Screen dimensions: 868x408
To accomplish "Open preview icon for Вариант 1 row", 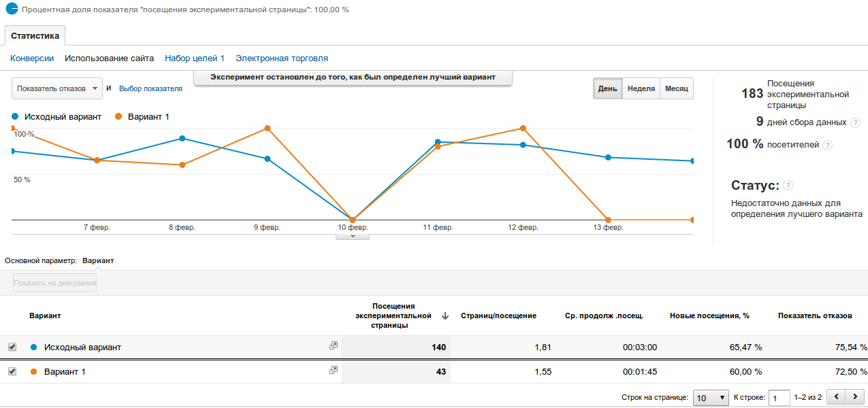I will click(334, 371).
